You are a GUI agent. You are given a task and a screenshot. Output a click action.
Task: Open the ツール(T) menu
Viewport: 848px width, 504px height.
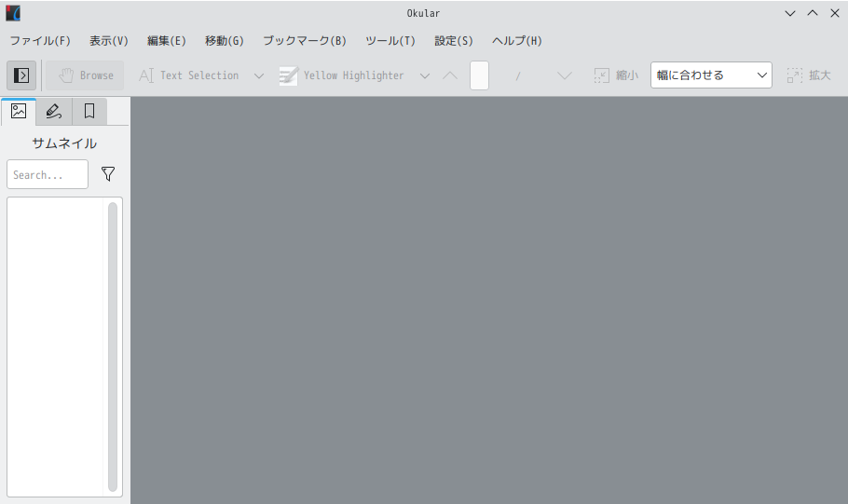click(x=390, y=41)
